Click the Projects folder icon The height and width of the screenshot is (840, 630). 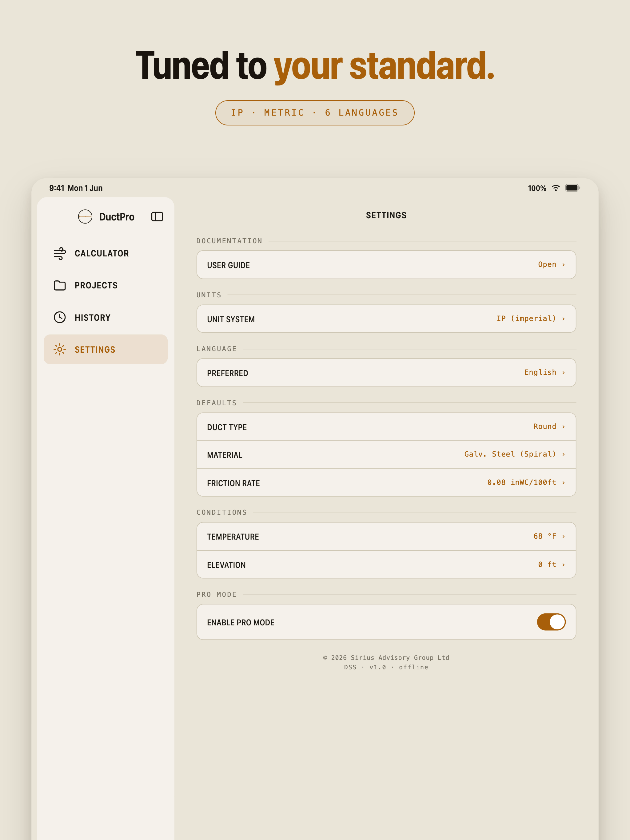pos(60,285)
